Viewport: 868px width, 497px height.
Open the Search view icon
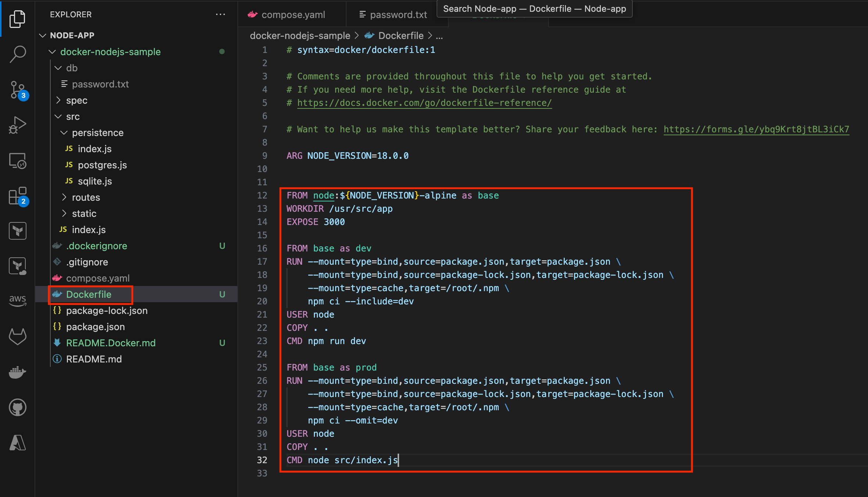click(17, 54)
